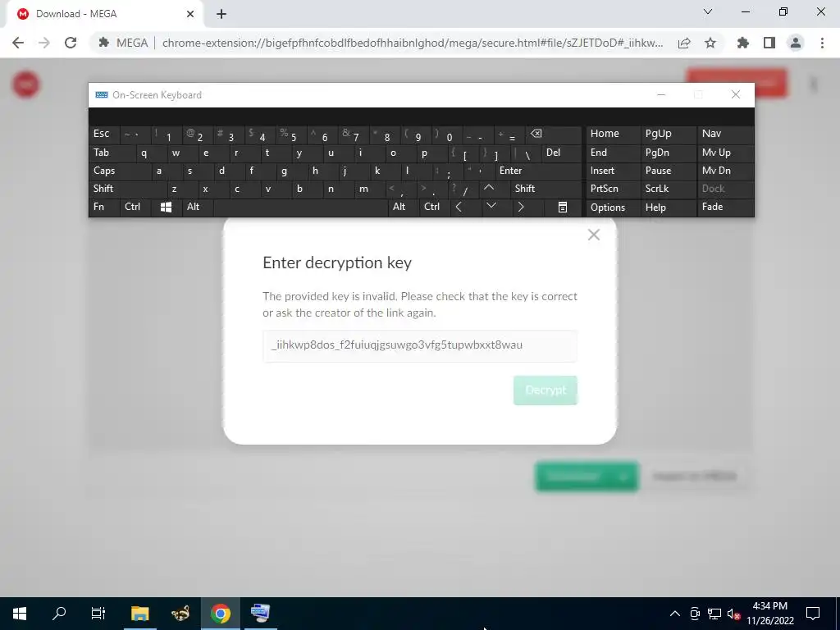The height and width of the screenshot is (630, 840).
Task: Open a new Chrome tab
Action: [x=221, y=14]
